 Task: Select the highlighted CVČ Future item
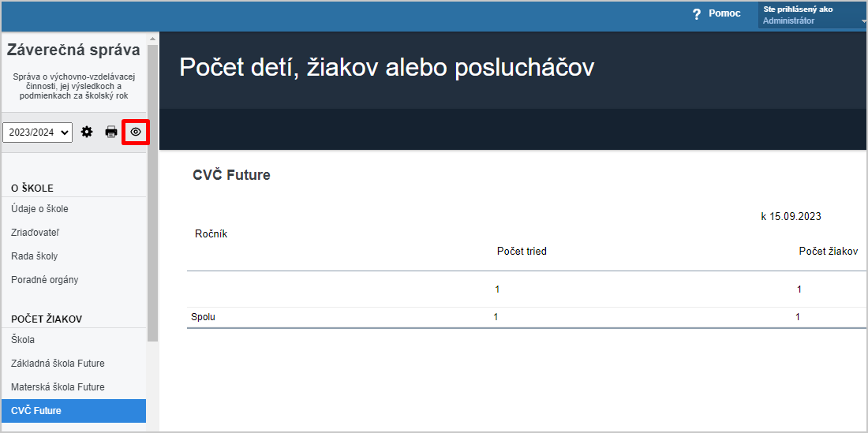[73, 411]
